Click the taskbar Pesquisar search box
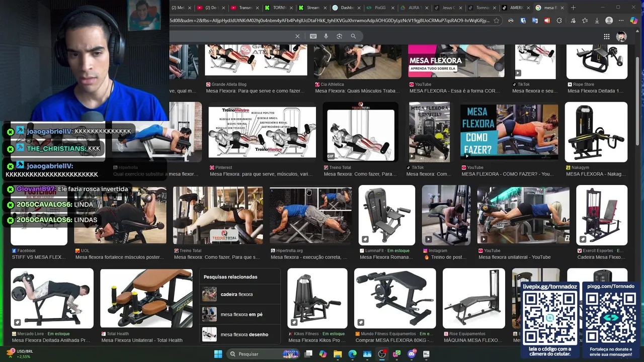 click(263, 354)
